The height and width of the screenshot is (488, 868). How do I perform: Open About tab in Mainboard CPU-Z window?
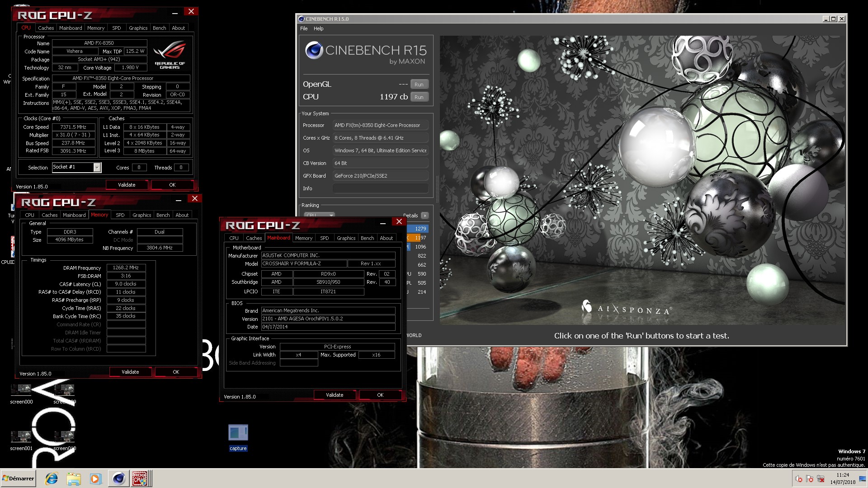pos(387,238)
